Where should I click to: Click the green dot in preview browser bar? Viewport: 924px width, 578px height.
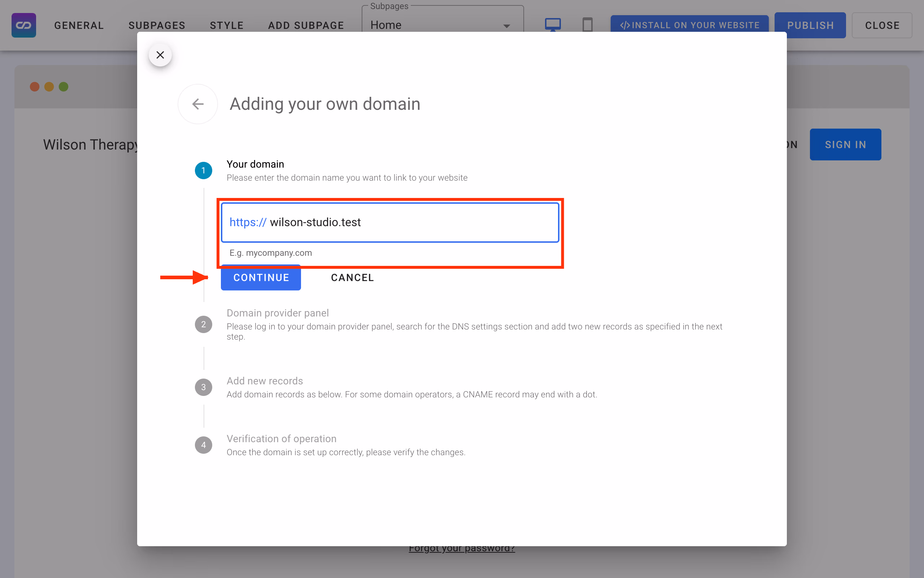point(64,87)
